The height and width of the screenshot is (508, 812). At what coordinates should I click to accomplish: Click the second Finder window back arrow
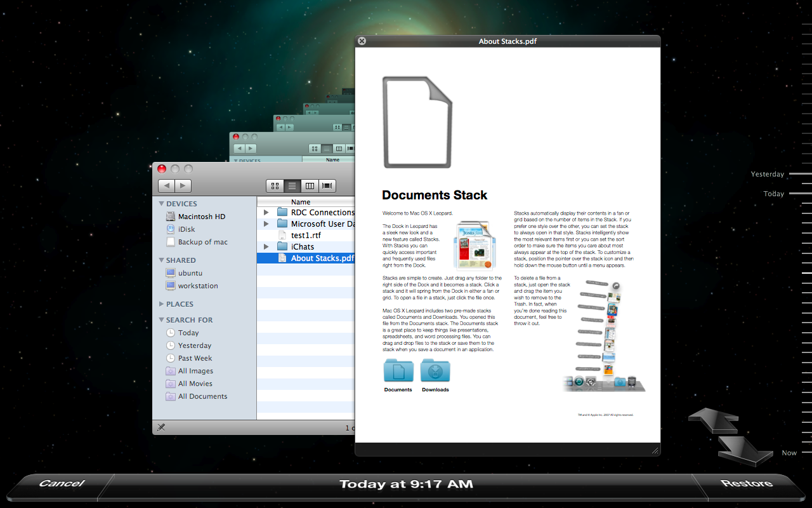coord(239,149)
